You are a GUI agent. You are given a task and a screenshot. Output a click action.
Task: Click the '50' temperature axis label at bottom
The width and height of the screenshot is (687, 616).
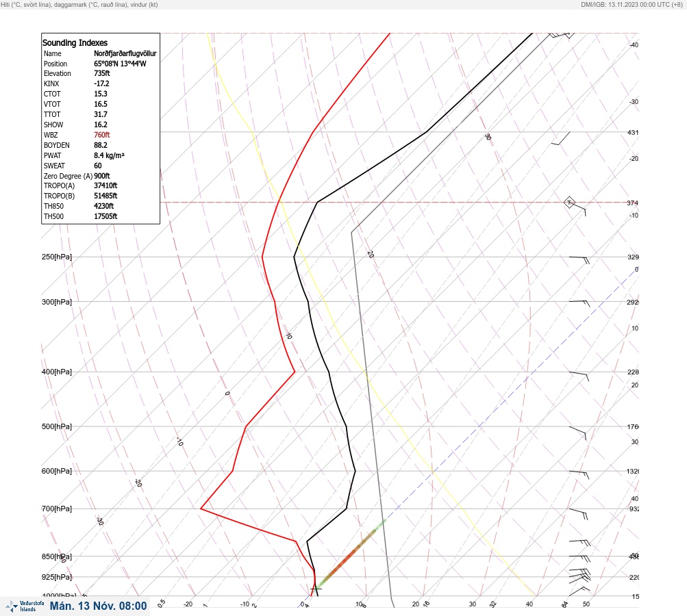click(x=586, y=604)
